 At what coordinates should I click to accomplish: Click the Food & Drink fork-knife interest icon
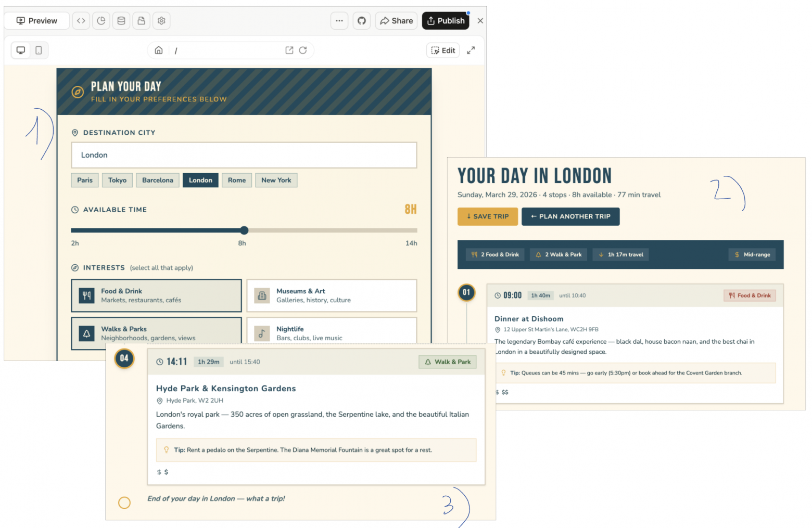[87, 295]
